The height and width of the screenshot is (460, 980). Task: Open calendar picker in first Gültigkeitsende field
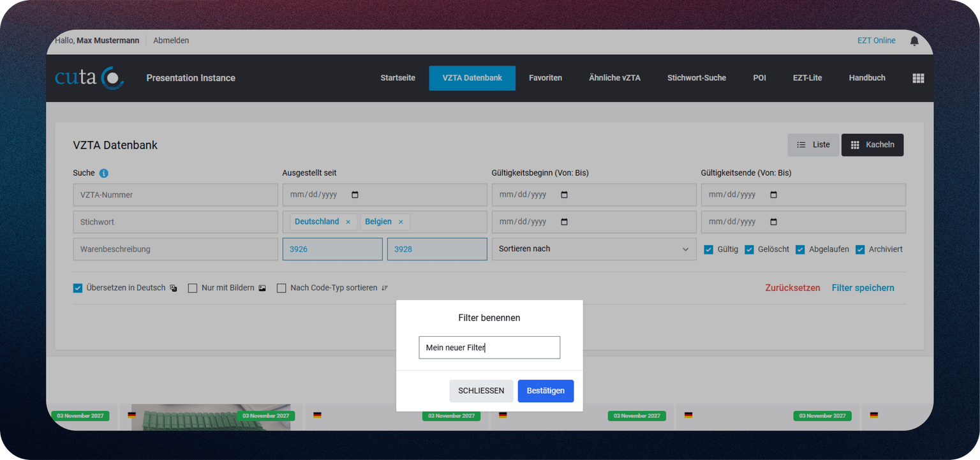coord(773,195)
